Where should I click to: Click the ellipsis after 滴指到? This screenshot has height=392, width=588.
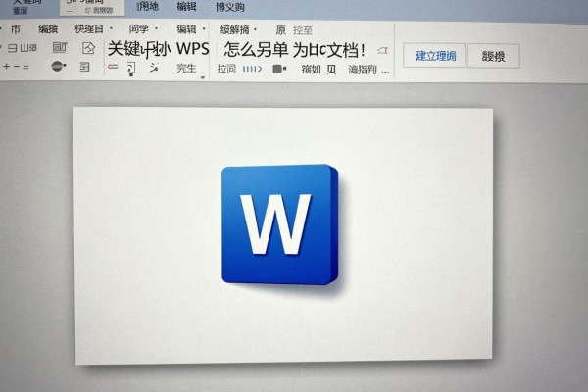[385, 72]
